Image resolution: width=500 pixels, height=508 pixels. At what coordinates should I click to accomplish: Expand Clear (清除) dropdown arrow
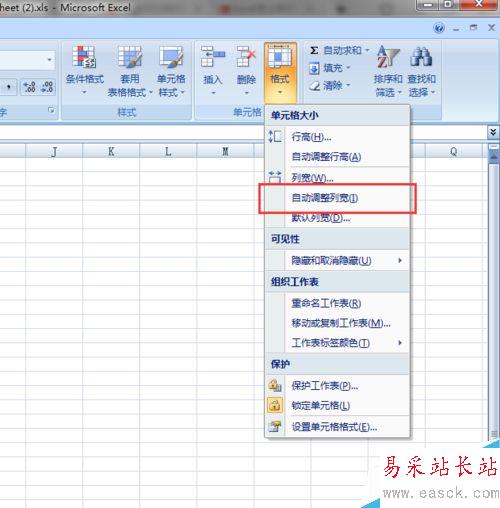click(348, 86)
